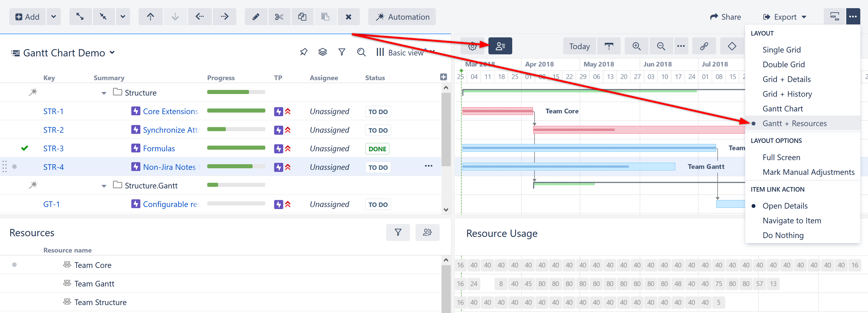
Task: Click the scissors cut icon
Action: click(x=279, y=17)
